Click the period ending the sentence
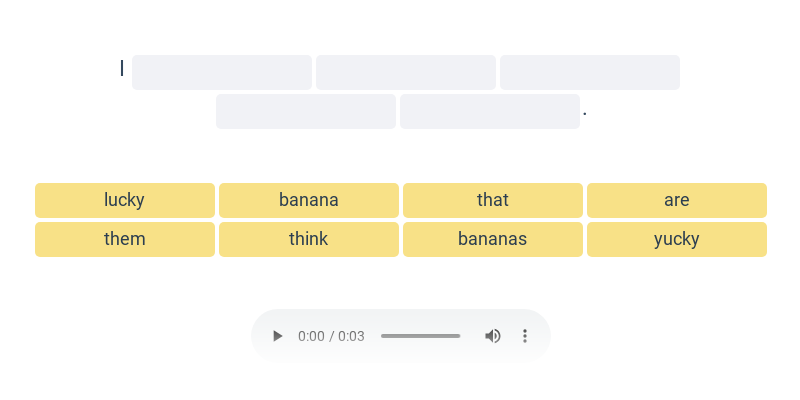 pyautogui.click(x=585, y=115)
